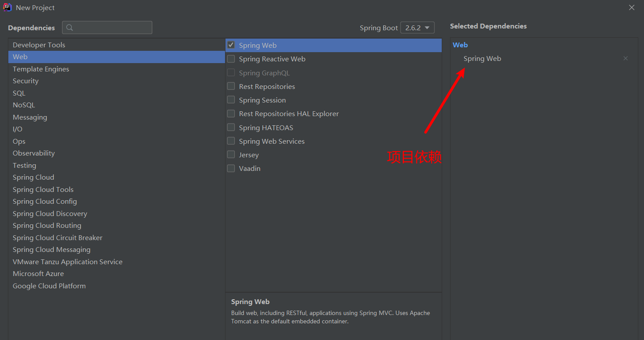Remove Spring Web from selected dependencies
The width and height of the screenshot is (644, 340).
[626, 58]
